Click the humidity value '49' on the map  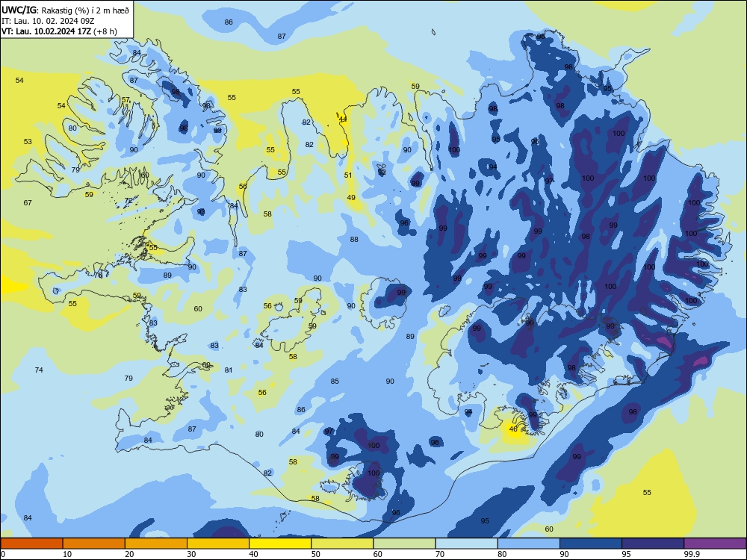coord(351,198)
